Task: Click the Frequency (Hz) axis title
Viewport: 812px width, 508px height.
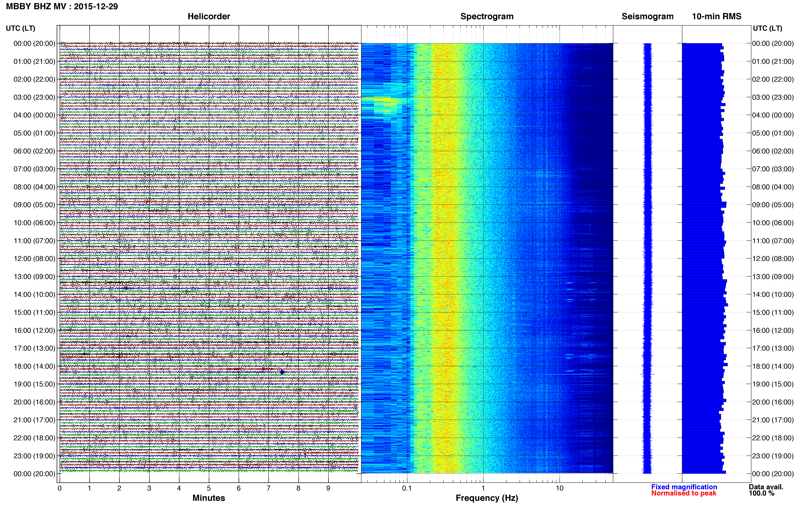Action: (487, 498)
